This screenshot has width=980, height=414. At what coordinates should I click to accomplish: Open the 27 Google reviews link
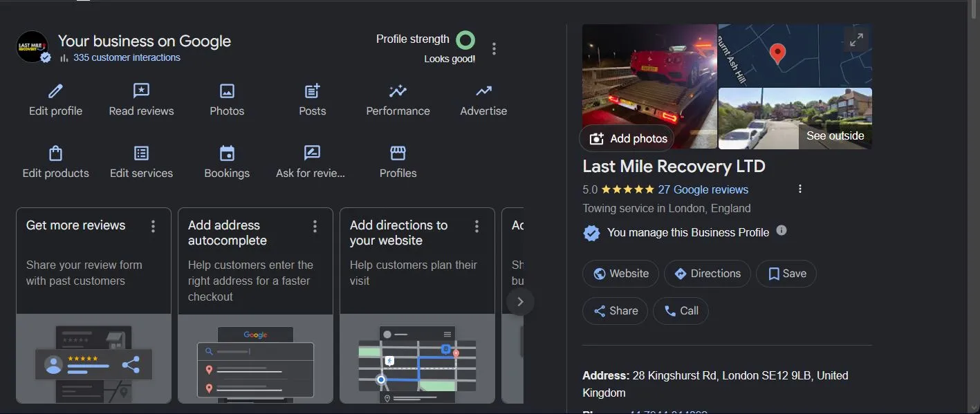coord(703,189)
